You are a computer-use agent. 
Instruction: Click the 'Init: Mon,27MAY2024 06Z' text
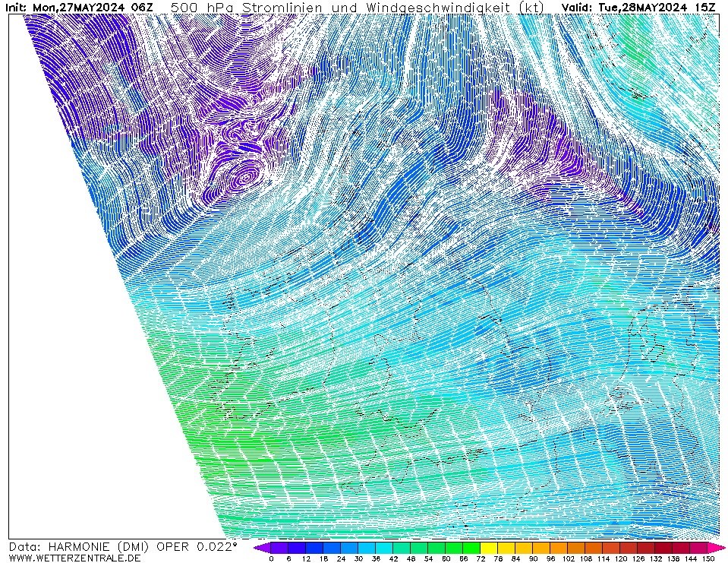[x=79, y=8]
